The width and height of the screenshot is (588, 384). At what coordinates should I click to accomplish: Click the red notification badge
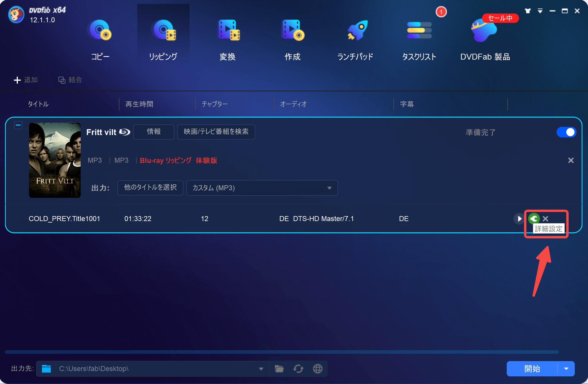pyautogui.click(x=441, y=12)
